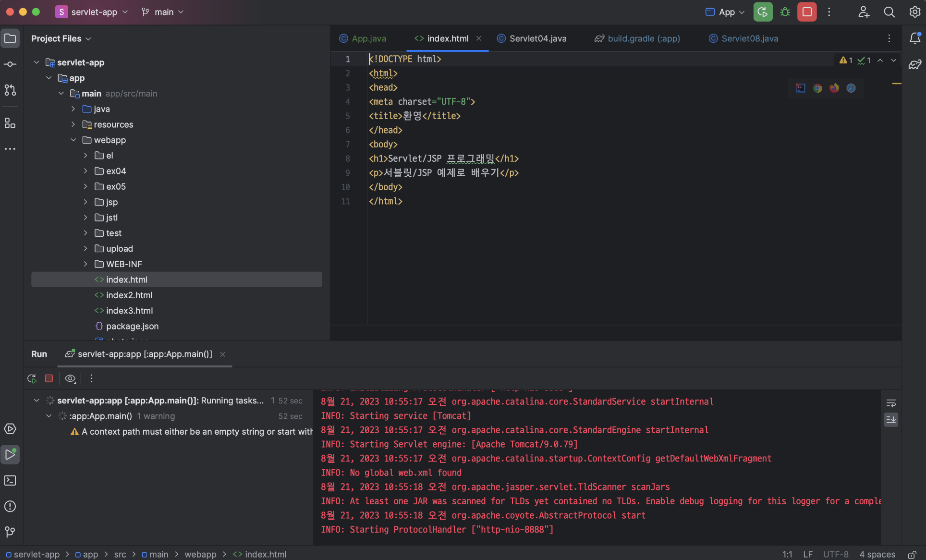The height and width of the screenshot is (560, 926).
Task: Collapse the webapp folder
Action: (x=73, y=140)
